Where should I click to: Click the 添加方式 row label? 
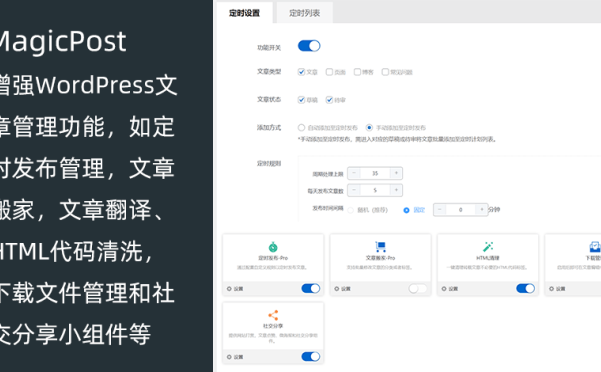pos(269,127)
